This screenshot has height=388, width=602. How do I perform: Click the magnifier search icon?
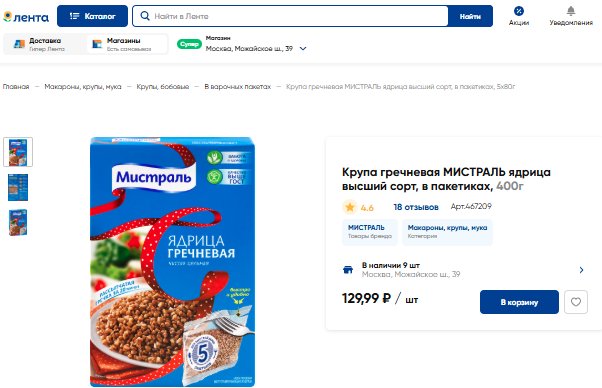coord(145,16)
